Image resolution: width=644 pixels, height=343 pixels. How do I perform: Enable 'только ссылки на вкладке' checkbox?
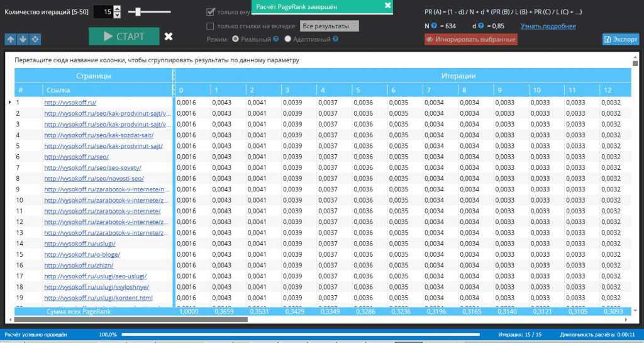[211, 26]
